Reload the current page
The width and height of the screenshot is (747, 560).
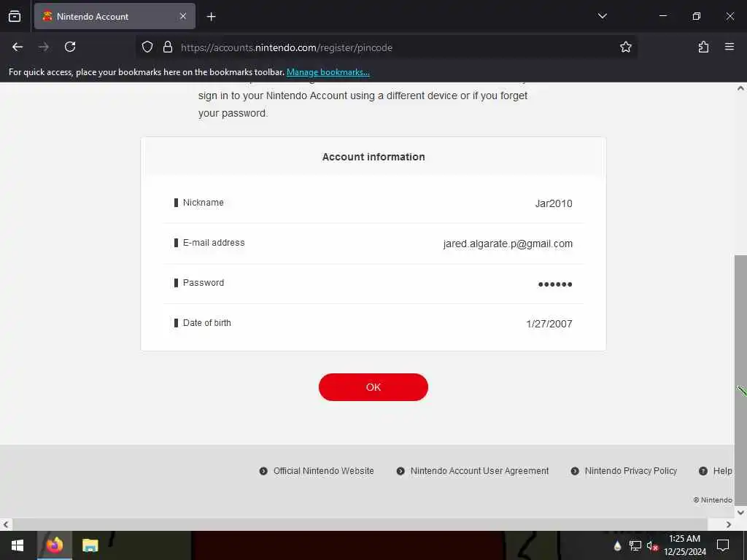70,47
